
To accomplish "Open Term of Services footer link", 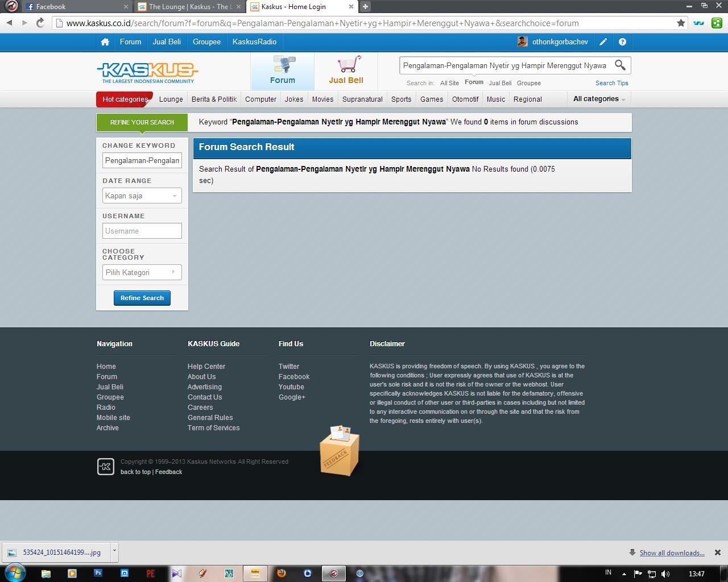I will (x=213, y=428).
